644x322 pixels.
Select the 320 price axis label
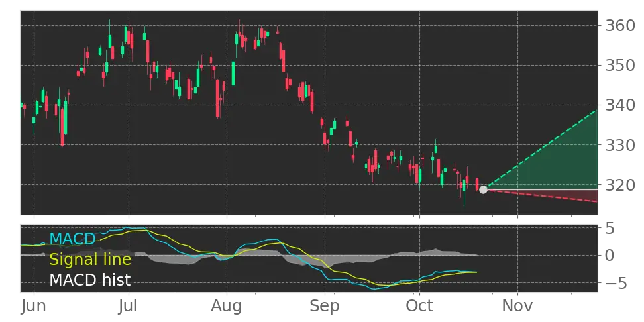tap(620, 185)
